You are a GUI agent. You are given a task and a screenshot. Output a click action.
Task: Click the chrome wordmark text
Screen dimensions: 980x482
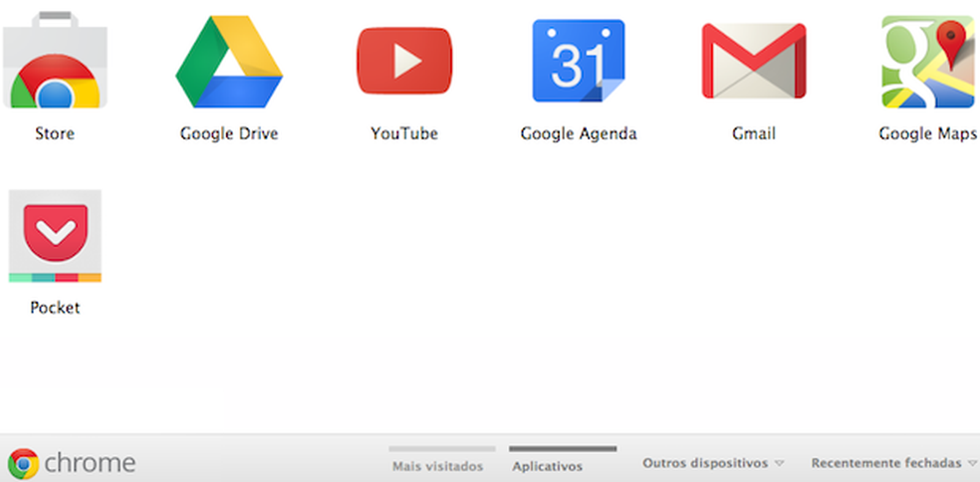tap(90, 463)
